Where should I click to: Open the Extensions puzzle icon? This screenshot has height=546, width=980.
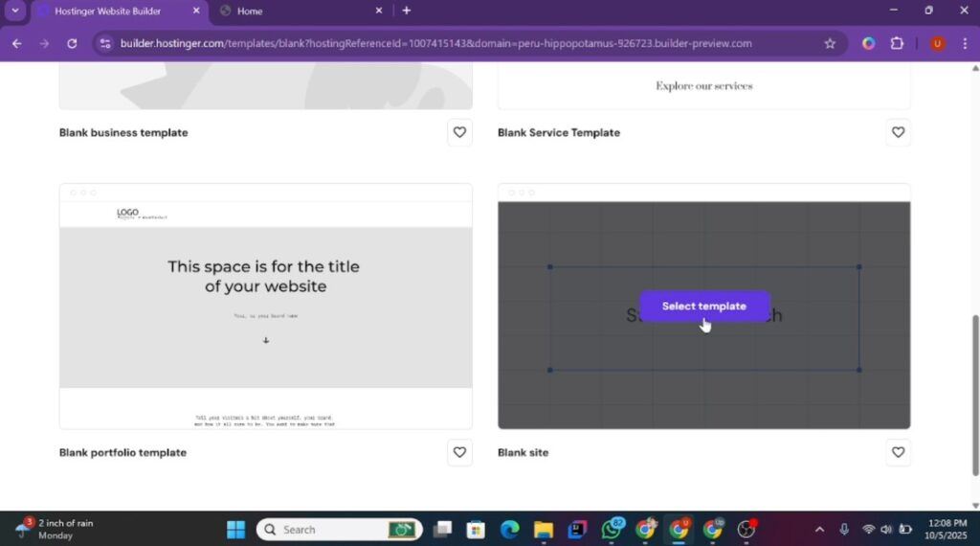point(897,43)
